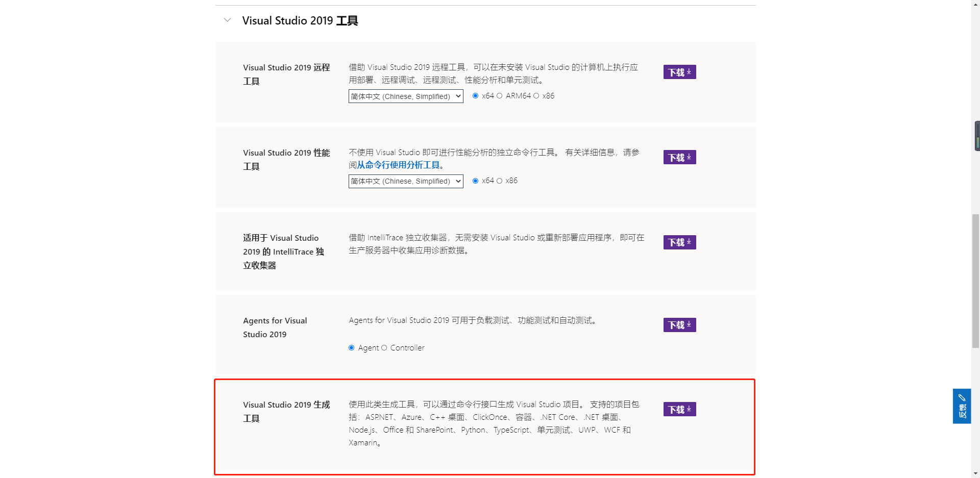
Task: Select x64 radio for 远程工具
Action: tap(475, 96)
